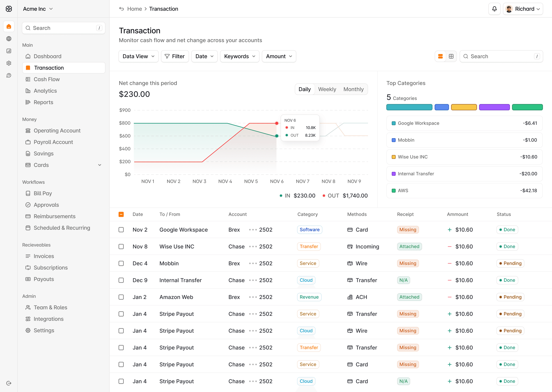Focus the sidebar Search field
This screenshot has height=392, width=552.
pos(63,28)
